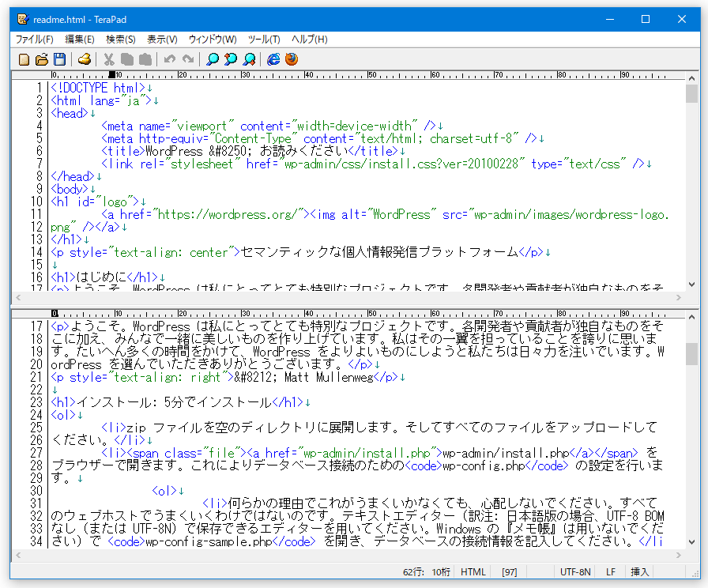Click the [97] status bar value

point(510,572)
